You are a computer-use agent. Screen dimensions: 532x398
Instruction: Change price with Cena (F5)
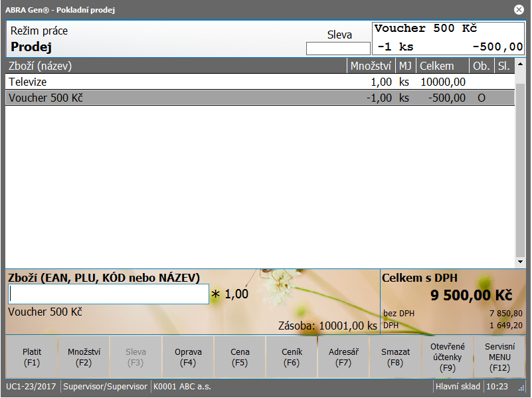tap(240, 357)
